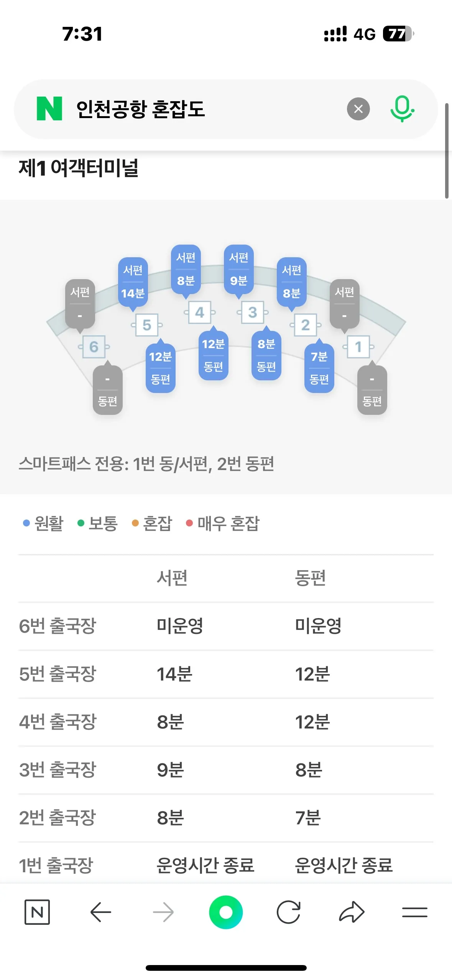
Task: Select gate 3 서편 9분 marker
Action: coord(238,269)
